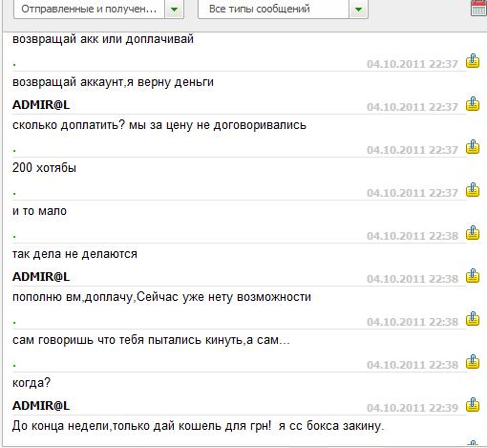487x448 pixels.
Task: Click the clip icon beside 'сколько доплатить?' message
Action: point(473,104)
